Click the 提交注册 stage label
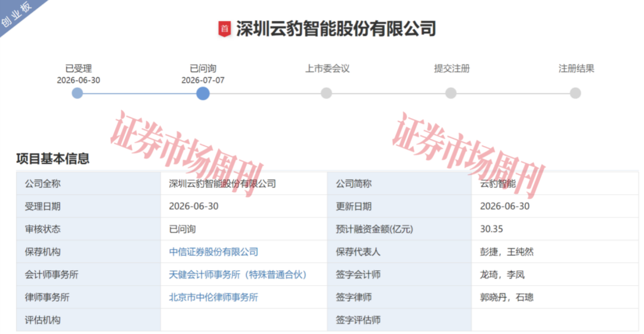This screenshot has width=644, height=334. pyautogui.click(x=452, y=69)
